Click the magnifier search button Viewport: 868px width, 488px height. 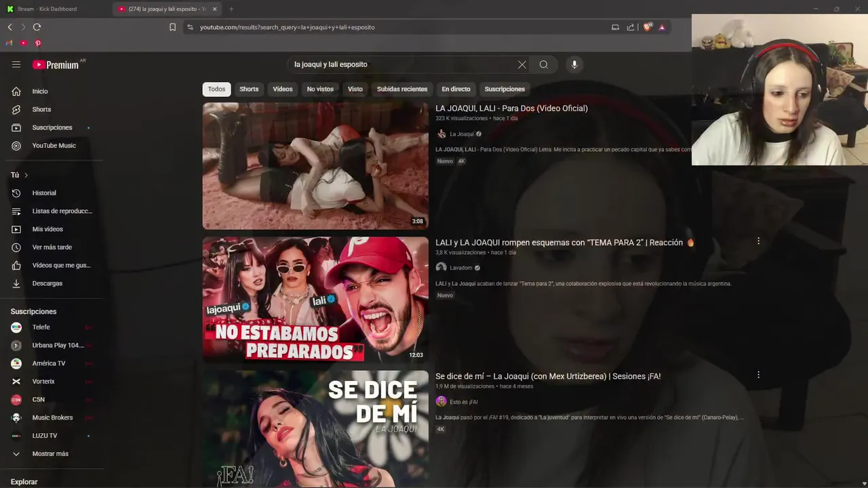click(x=543, y=64)
